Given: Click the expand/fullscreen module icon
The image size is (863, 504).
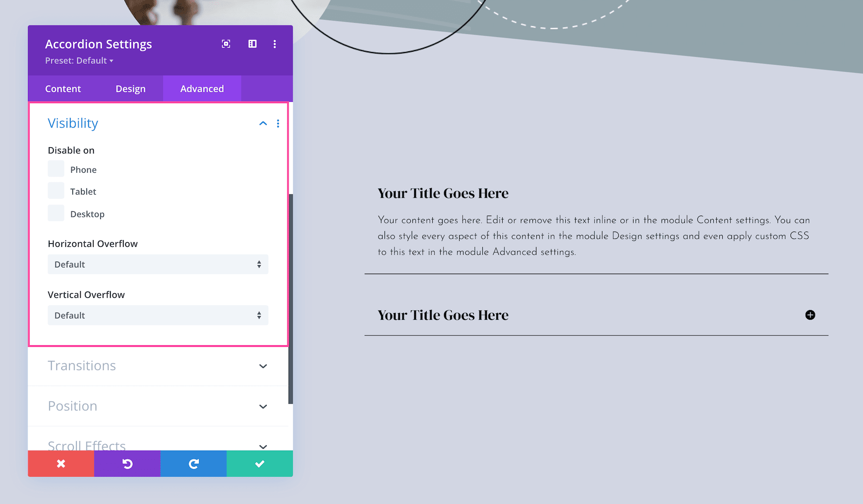Looking at the screenshot, I should [x=227, y=43].
